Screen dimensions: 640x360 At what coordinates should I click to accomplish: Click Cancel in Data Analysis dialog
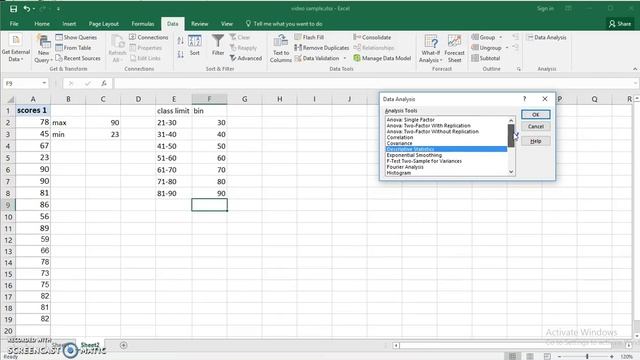536,127
